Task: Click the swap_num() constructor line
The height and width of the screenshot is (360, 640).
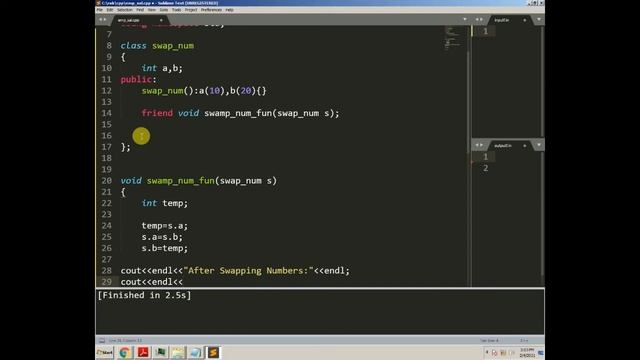Action: point(204,91)
